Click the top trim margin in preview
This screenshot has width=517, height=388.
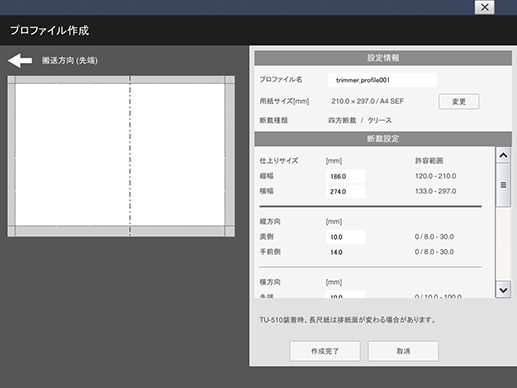(x=121, y=80)
